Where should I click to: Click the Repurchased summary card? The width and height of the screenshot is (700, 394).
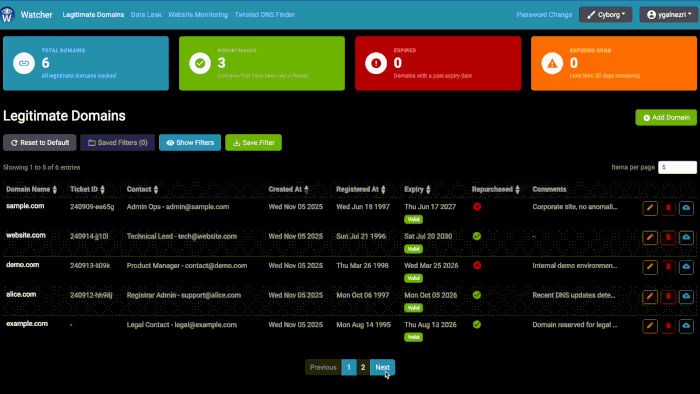coord(262,63)
